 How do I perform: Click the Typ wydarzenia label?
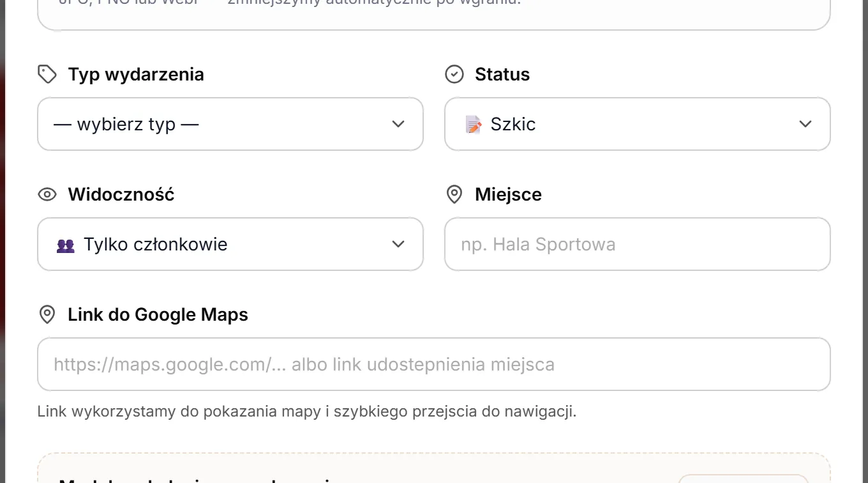tap(136, 74)
